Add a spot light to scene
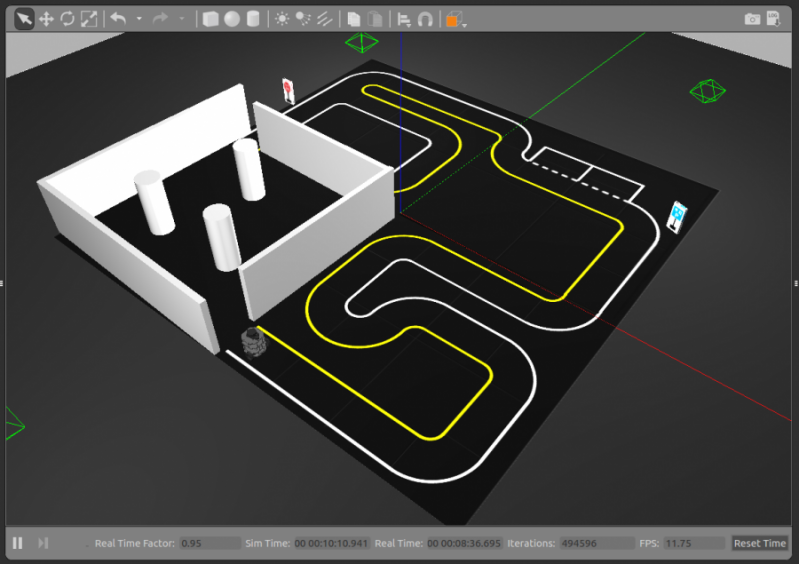 pos(303,19)
